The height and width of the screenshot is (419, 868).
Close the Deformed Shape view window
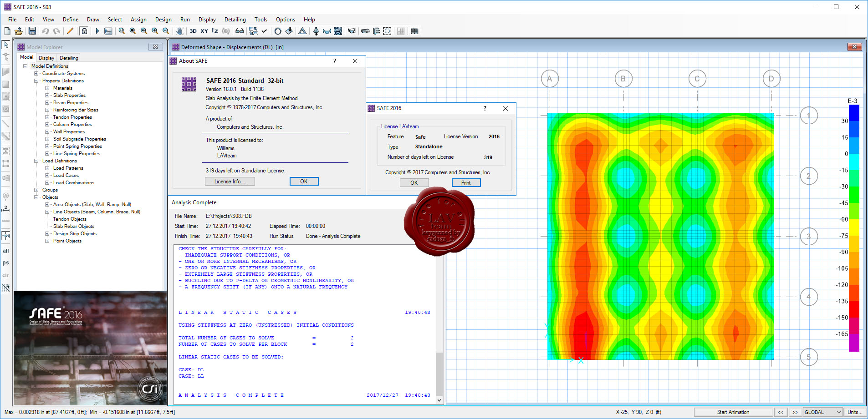point(854,47)
